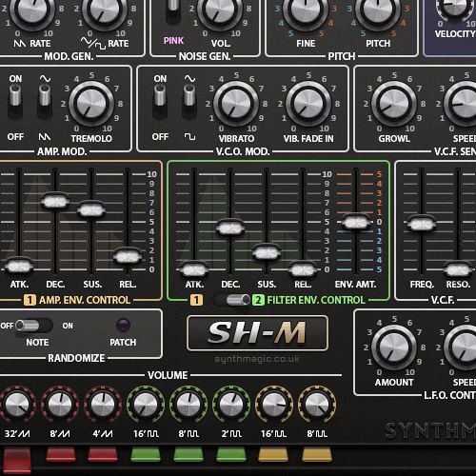The width and height of the screenshot is (476, 476).
Task: Click the Amp Env release slider handle
Action: 128,256
